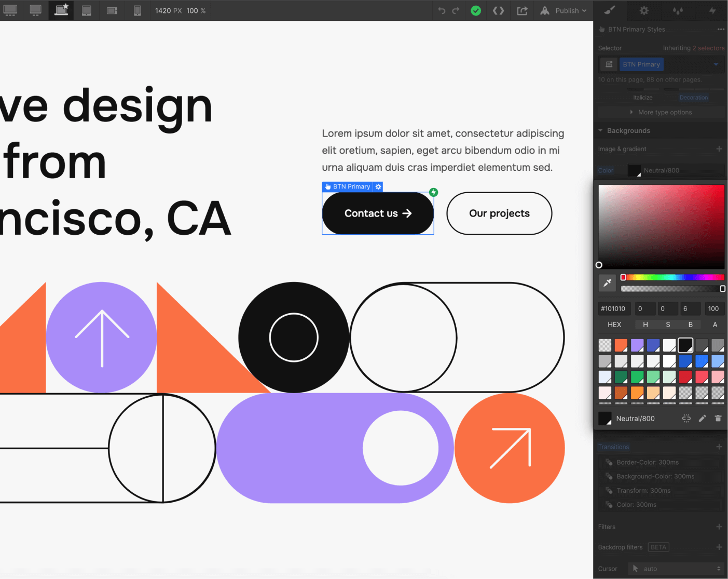Click the undo arrow
This screenshot has width=728, height=579.
(442, 10)
